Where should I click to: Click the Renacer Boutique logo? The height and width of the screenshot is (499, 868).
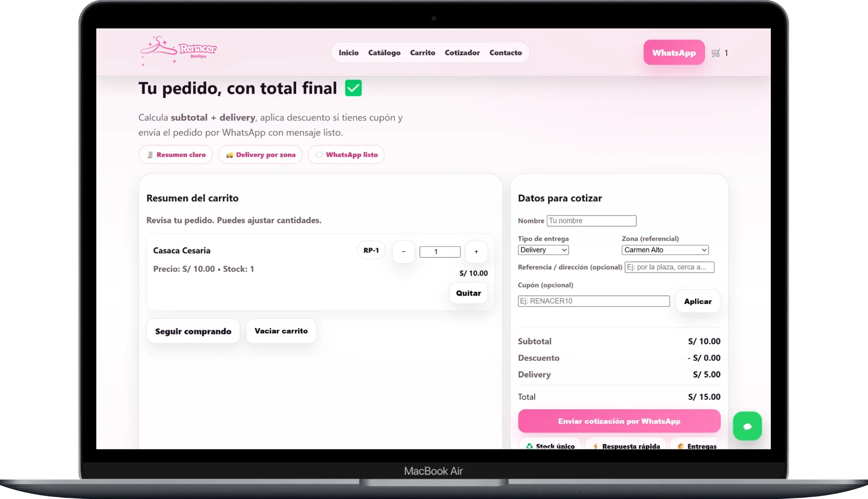[x=179, y=51]
